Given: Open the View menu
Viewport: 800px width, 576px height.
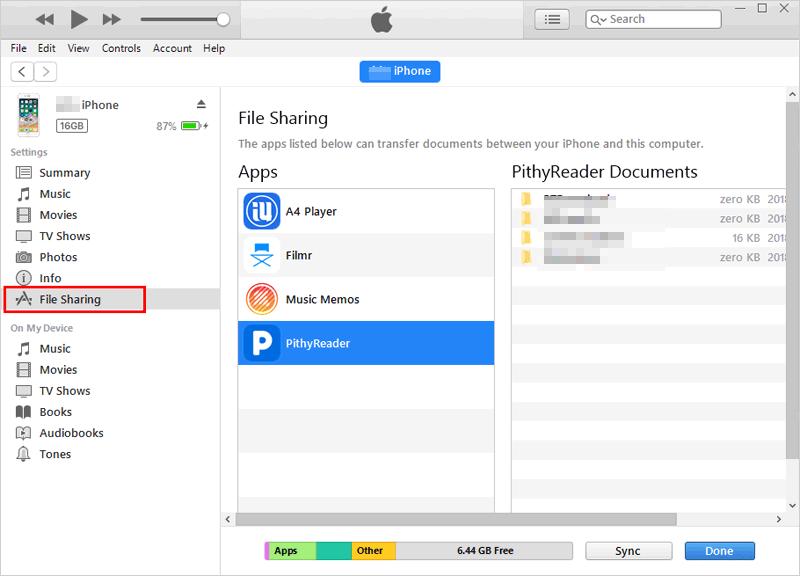Looking at the screenshot, I should click(78, 48).
